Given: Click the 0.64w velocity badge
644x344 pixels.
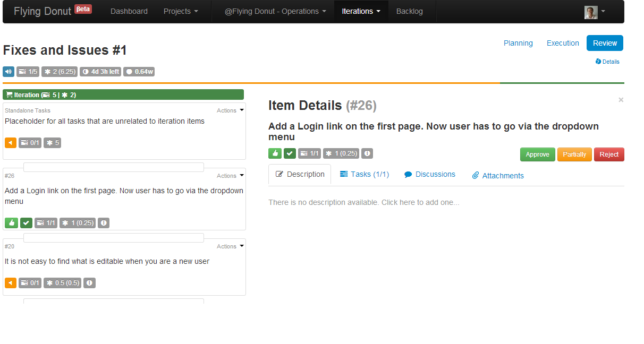Looking at the screenshot, I should point(139,72).
